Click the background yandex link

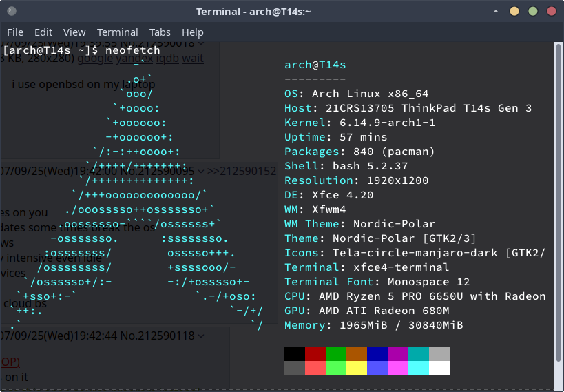[x=134, y=58]
